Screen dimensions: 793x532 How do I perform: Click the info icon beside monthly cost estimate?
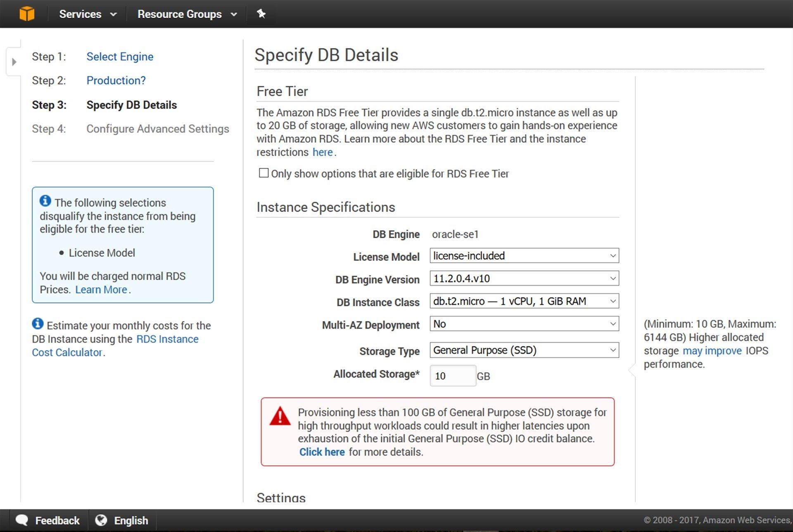coord(38,324)
